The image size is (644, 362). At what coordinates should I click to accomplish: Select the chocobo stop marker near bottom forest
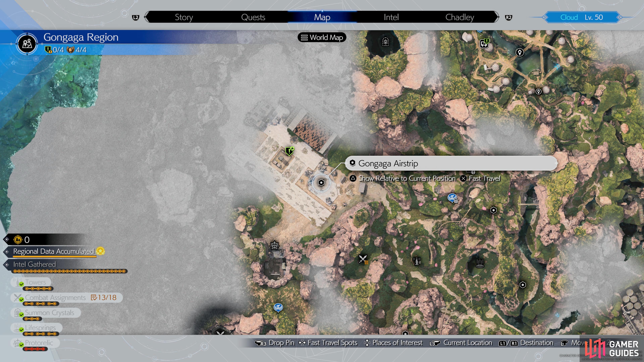tap(278, 308)
